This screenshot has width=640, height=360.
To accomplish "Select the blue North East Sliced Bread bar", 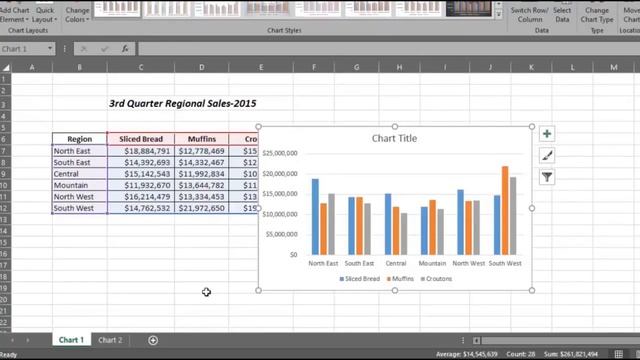I will [315, 217].
